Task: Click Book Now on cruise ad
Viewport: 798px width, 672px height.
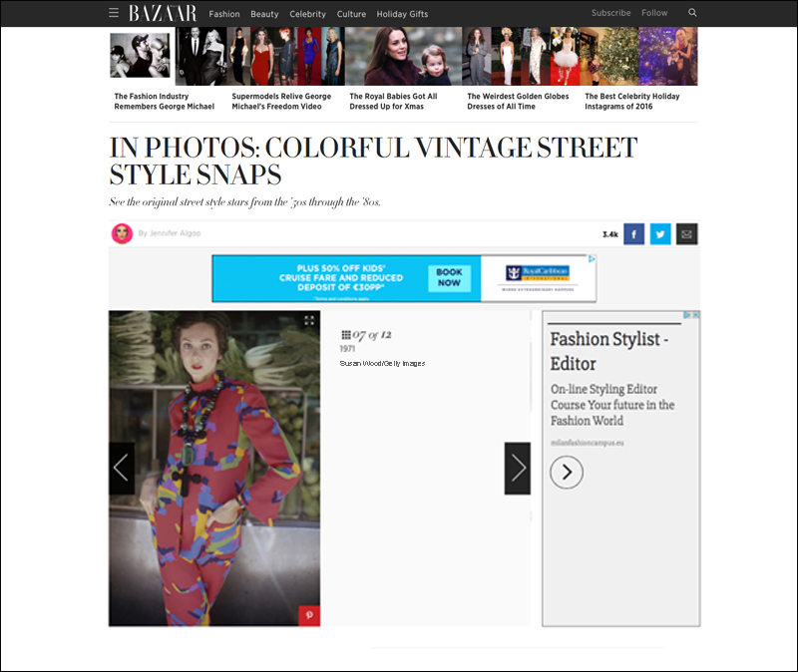Action: click(x=450, y=278)
